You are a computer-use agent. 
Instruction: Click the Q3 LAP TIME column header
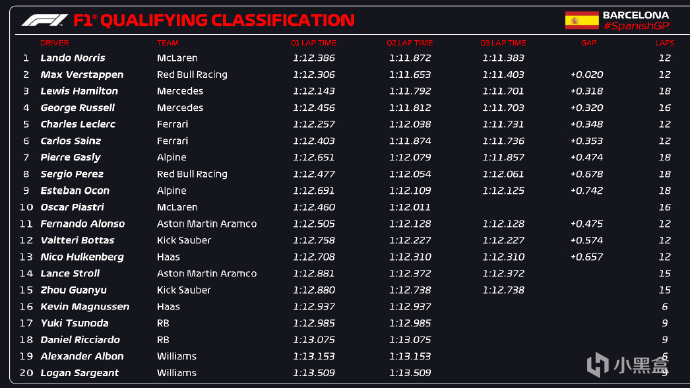point(503,43)
